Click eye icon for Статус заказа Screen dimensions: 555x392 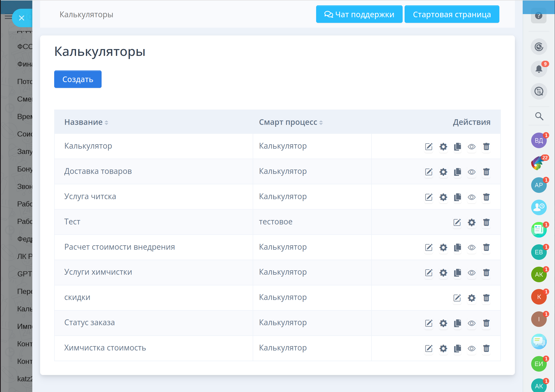[x=472, y=323]
